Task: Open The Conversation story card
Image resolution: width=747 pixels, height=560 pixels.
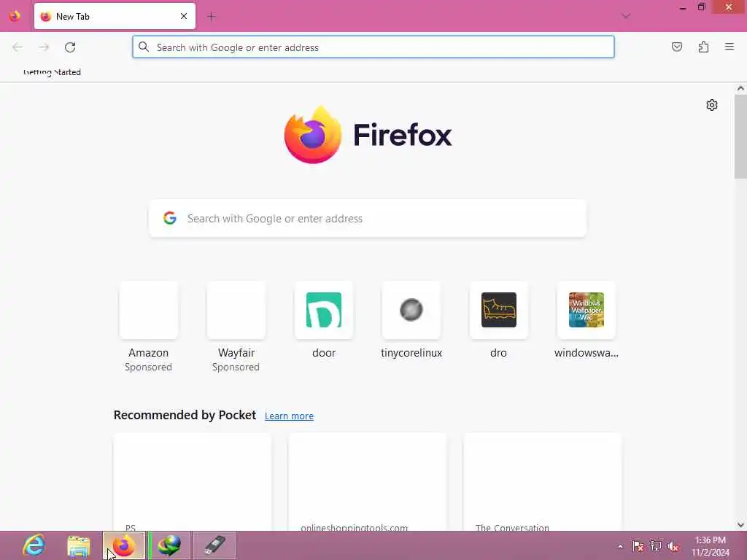Action: pos(542,482)
